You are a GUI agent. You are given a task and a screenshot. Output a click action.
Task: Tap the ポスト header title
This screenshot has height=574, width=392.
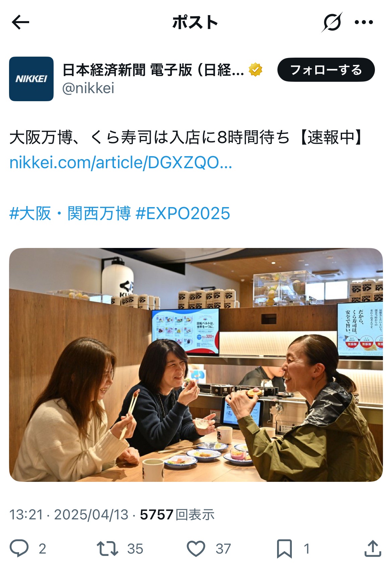195,22
